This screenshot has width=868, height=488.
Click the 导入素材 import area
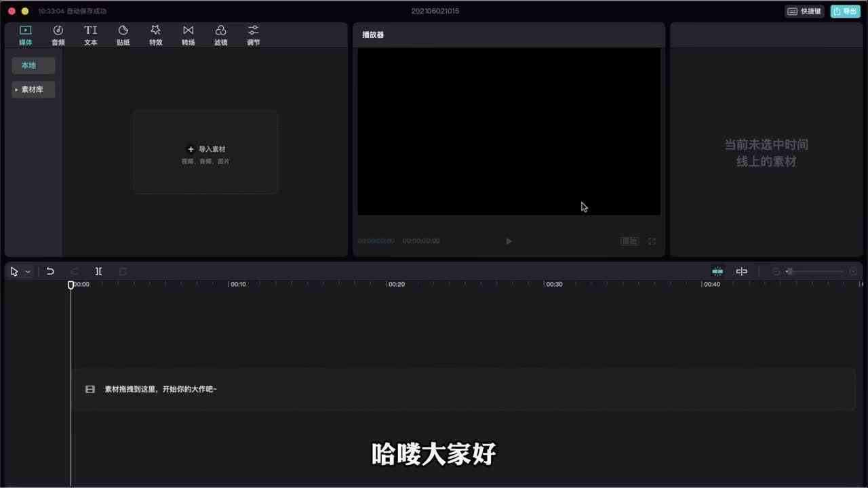point(205,152)
